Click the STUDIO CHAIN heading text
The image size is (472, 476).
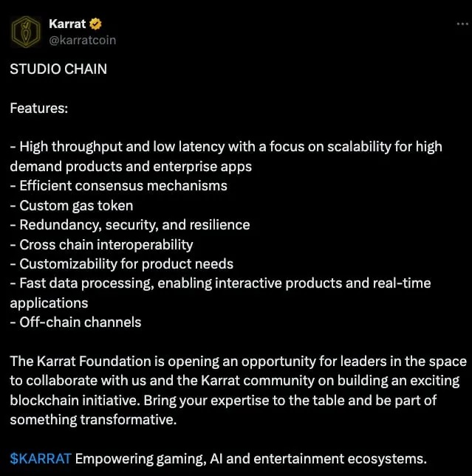(58, 69)
